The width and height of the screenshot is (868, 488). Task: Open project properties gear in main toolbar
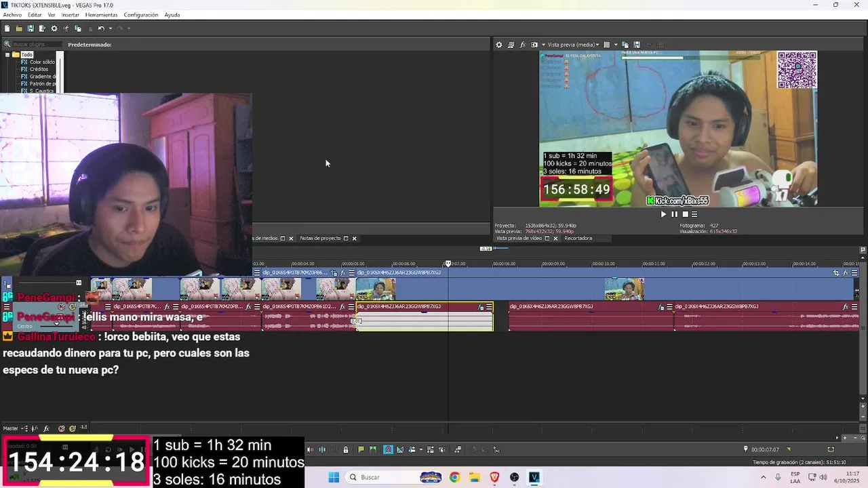point(54,28)
